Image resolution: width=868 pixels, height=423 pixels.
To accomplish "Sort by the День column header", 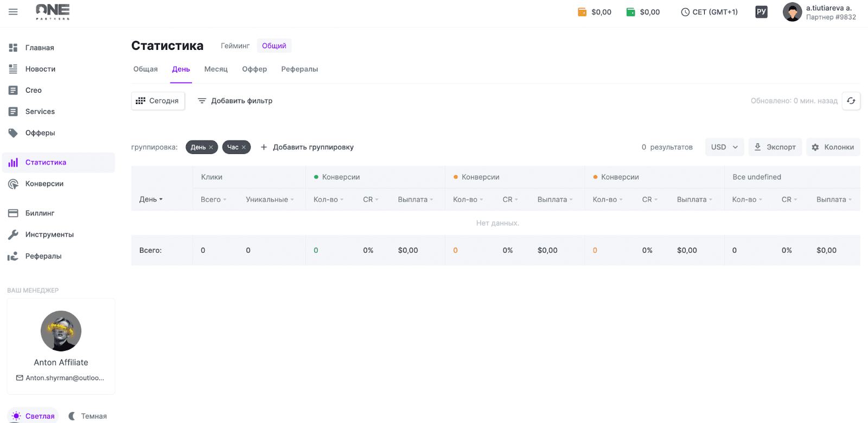I will tap(151, 200).
